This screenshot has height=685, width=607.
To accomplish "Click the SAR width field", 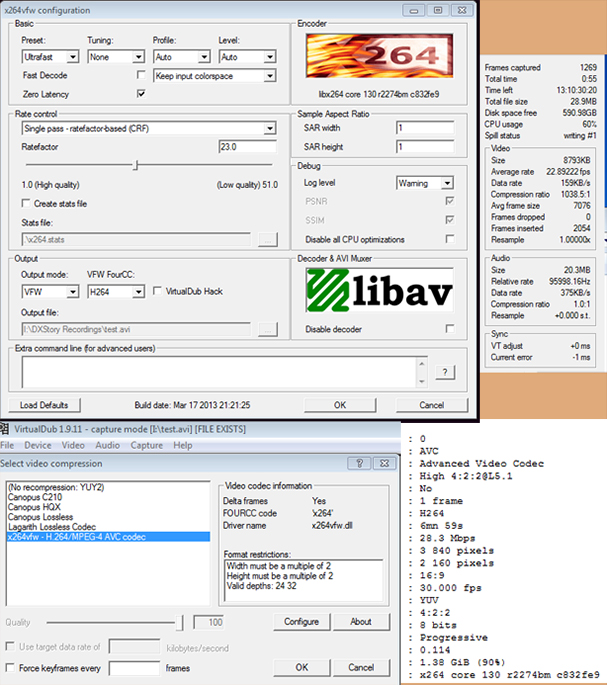I will (x=425, y=128).
